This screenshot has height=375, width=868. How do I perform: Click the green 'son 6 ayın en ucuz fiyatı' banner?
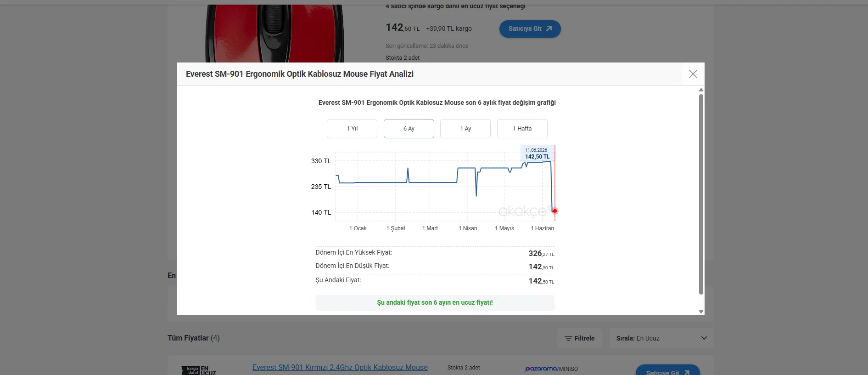pyautogui.click(x=435, y=302)
